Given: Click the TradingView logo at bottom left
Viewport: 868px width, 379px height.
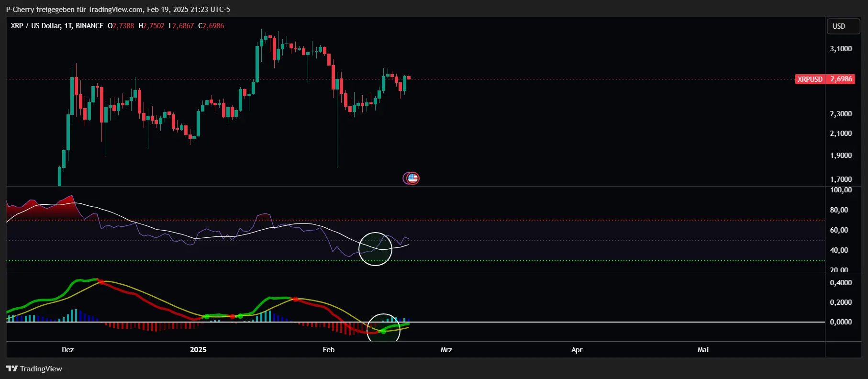Looking at the screenshot, I should point(34,368).
